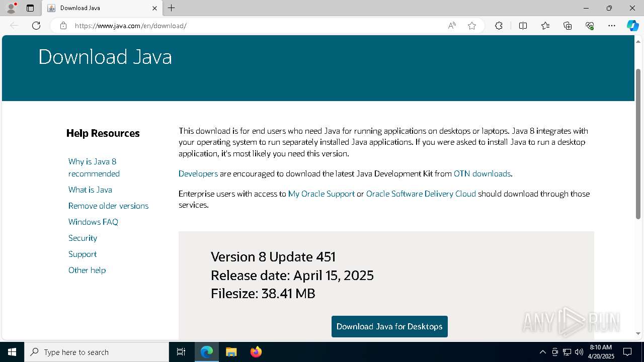The image size is (644, 362).
Task: Follow the Developers link
Action: [198, 173]
